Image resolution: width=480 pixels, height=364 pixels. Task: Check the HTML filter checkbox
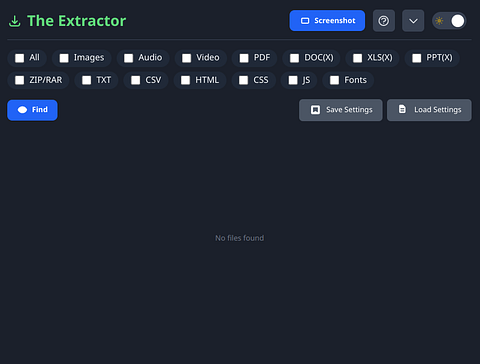point(185,80)
